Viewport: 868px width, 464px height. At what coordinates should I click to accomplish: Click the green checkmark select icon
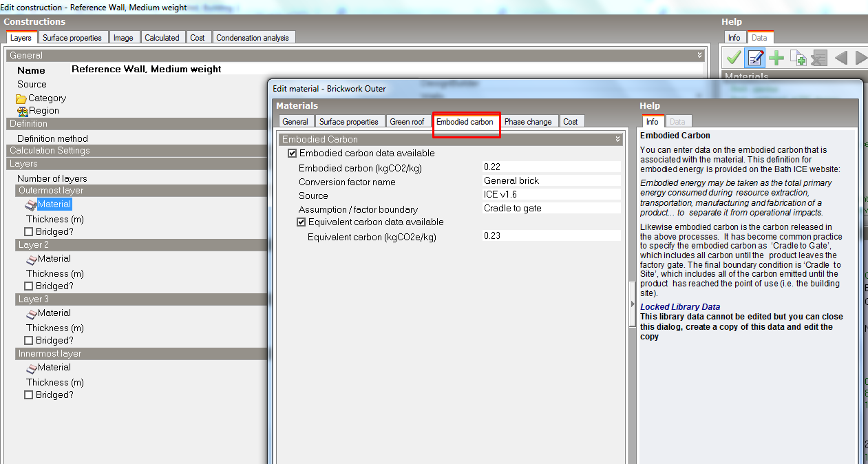tap(734, 57)
